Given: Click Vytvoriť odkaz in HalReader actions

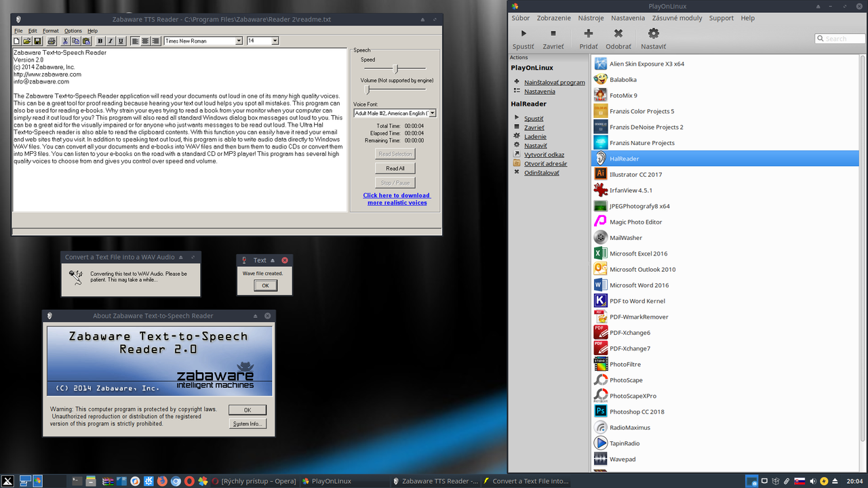Looking at the screenshot, I should pyautogui.click(x=545, y=155).
